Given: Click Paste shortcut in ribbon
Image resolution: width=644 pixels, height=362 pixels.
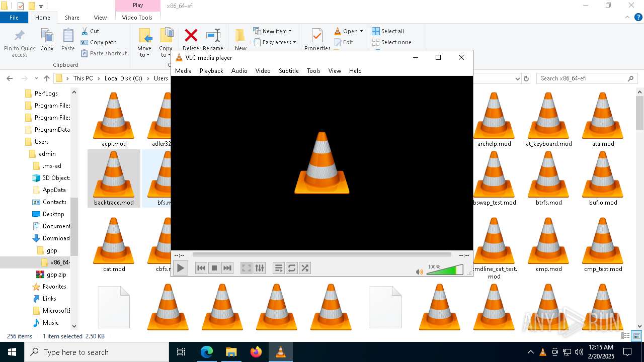Looking at the screenshot, I should coord(104,53).
